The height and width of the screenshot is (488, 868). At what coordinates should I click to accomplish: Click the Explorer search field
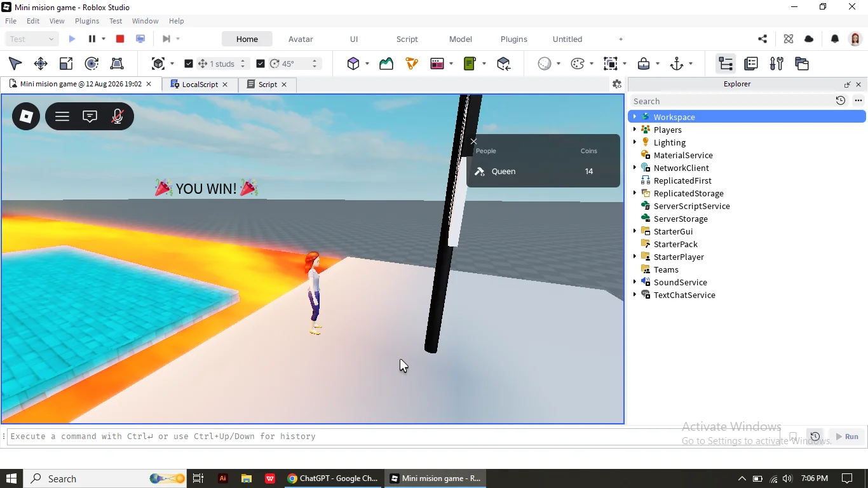coord(731,101)
